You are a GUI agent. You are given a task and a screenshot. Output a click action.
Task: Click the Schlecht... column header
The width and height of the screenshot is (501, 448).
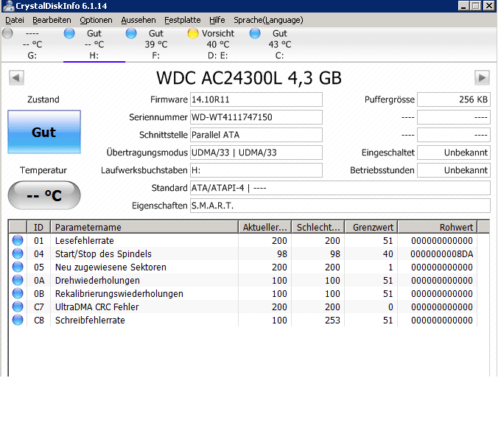[x=318, y=227]
